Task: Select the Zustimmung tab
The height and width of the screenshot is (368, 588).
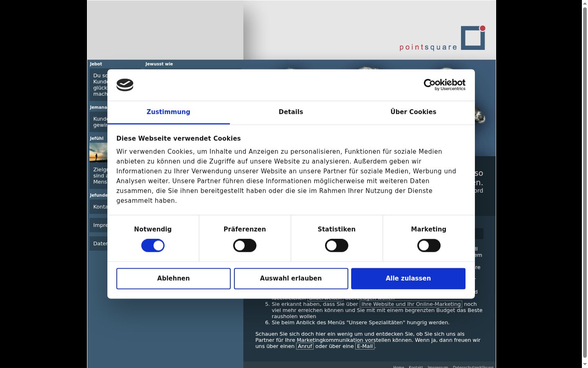Action: coord(168,112)
